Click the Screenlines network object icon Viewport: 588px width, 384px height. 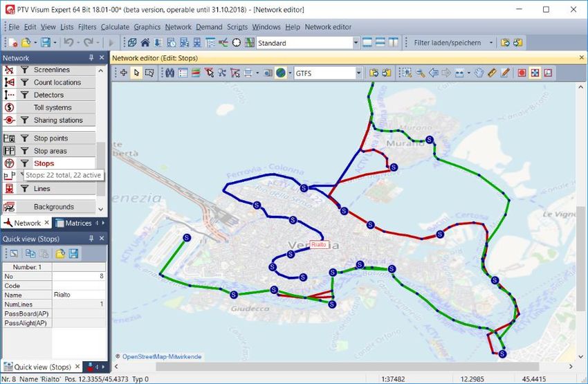point(10,70)
